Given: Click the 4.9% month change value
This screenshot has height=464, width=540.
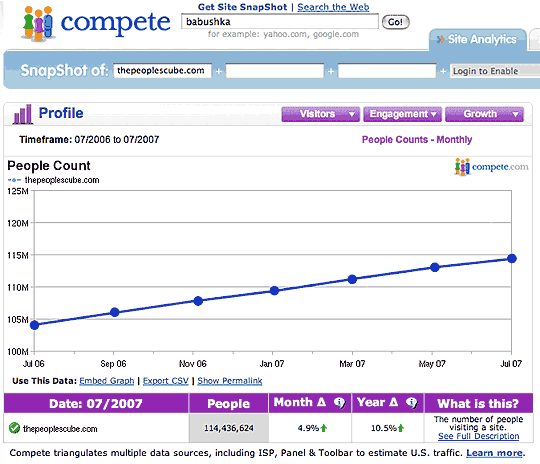Looking at the screenshot, I should click(308, 428).
